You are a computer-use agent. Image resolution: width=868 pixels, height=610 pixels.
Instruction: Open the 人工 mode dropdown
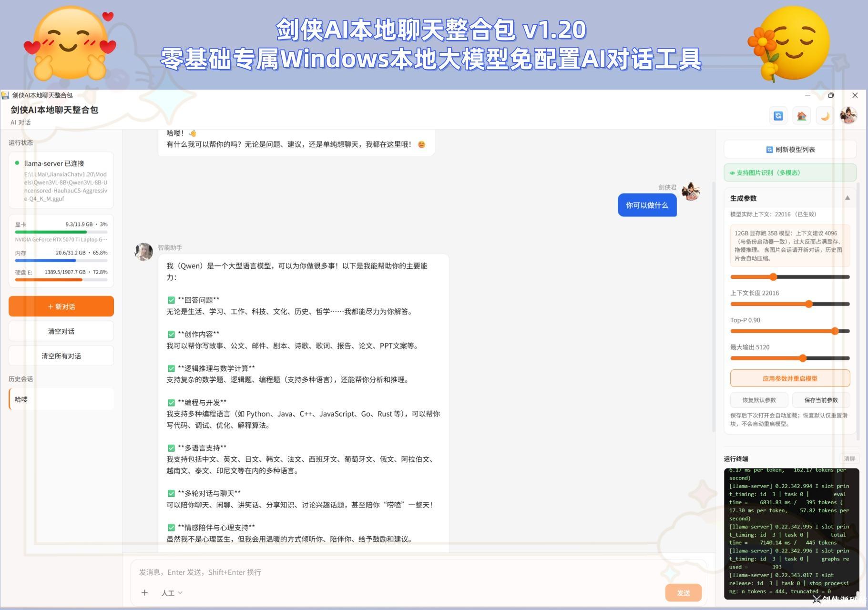[172, 593]
